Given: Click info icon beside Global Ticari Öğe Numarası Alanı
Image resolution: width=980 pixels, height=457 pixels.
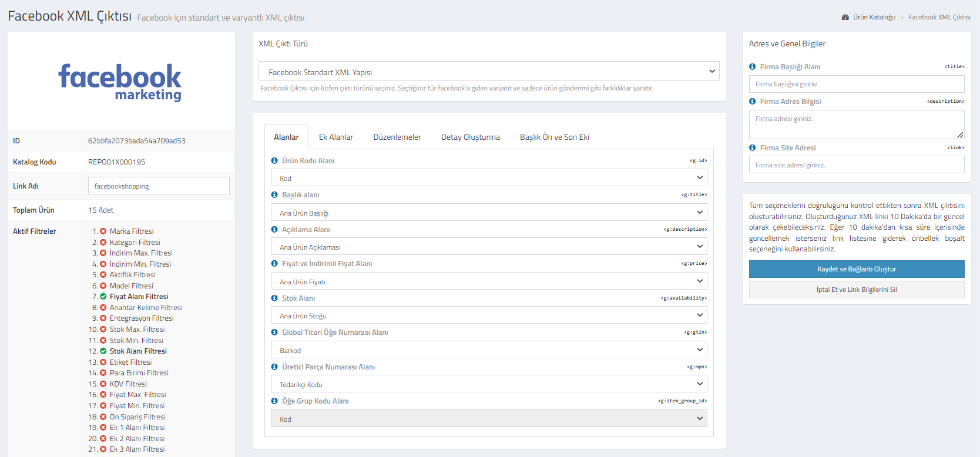Looking at the screenshot, I should coord(274,332).
